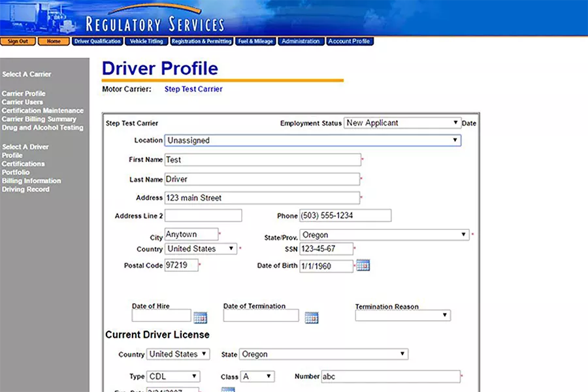Viewport: 588px width, 392px height.
Task: Open the Administration tab
Action: 301,41
